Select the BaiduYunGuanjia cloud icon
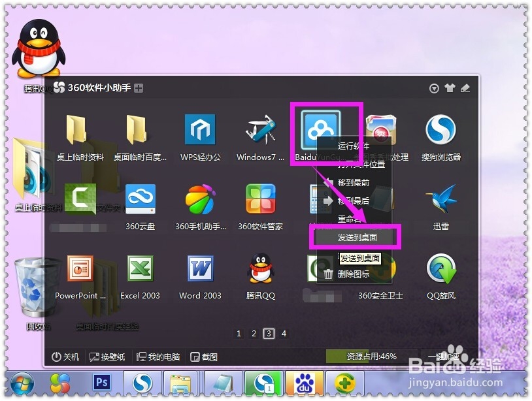This screenshot has width=532, height=401. click(320, 131)
